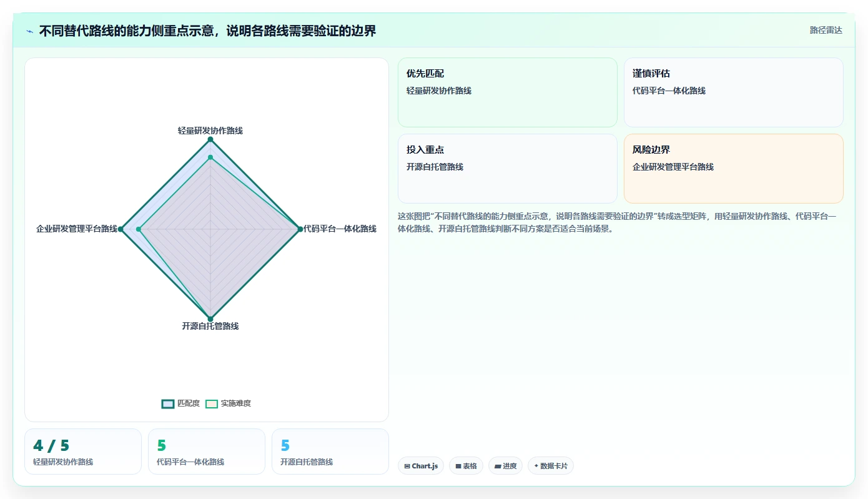The width and height of the screenshot is (868, 499).
Task: Click the 匹配度 legend label
Action: point(189,403)
